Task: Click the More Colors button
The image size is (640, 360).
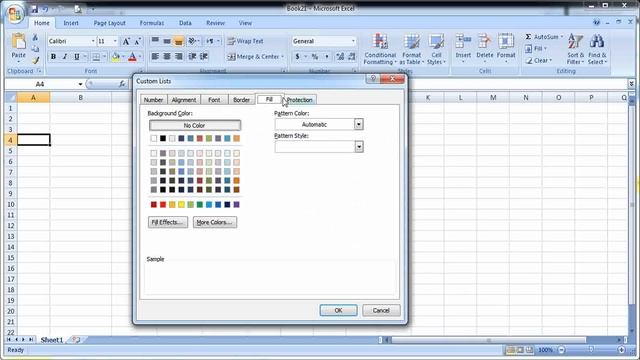Action: [x=215, y=222]
